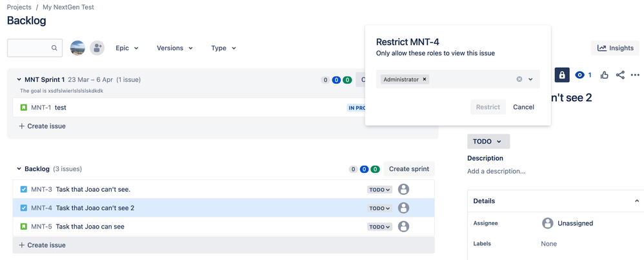This screenshot has height=260, width=644.
Task: Open the three-dot more actions menu
Action: (x=636, y=75)
